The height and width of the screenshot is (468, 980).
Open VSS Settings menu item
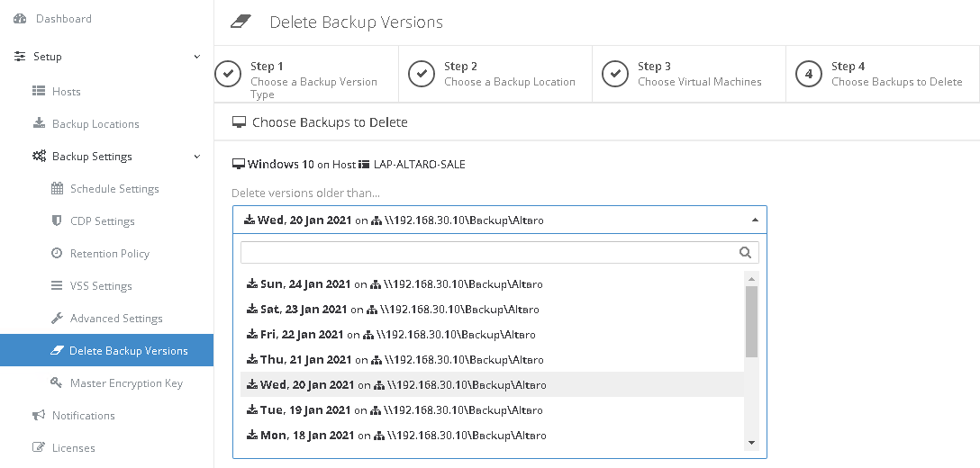tap(101, 286)
